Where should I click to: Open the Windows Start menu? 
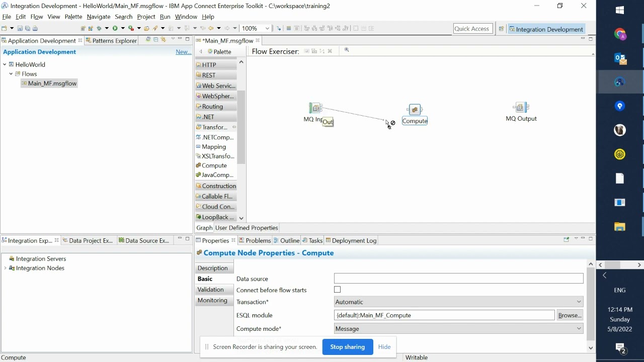(x=620, y=10)
